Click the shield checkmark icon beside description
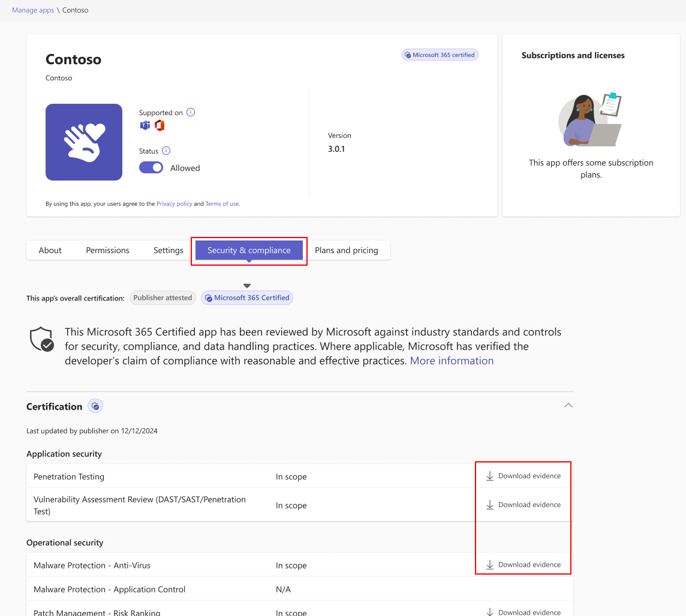The width and height of the screenshot is (686, 616). coord(42,339)
